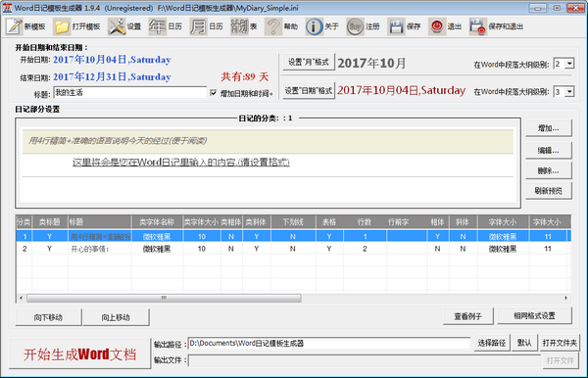This screenshot has width=588, height=378.
Task: Click the 设置"日期"格式 button
Action: click(x=309, y=91)
